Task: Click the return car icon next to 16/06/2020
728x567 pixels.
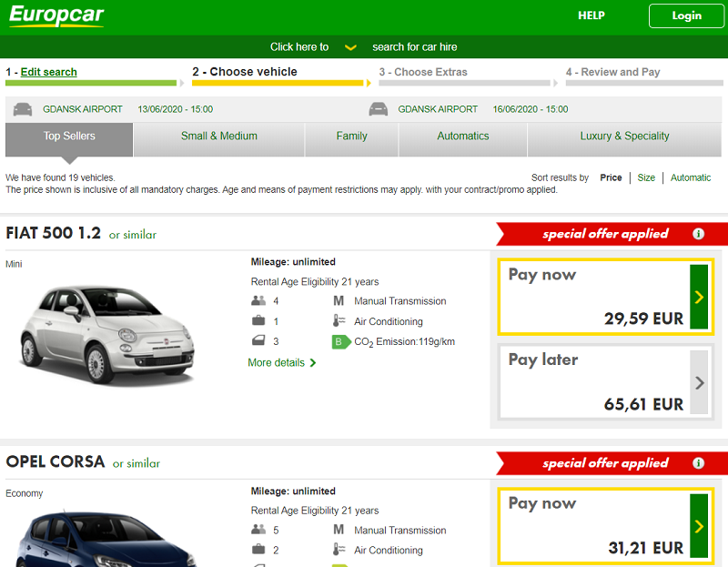Action: pyautogui.click(x=378, y=109)
